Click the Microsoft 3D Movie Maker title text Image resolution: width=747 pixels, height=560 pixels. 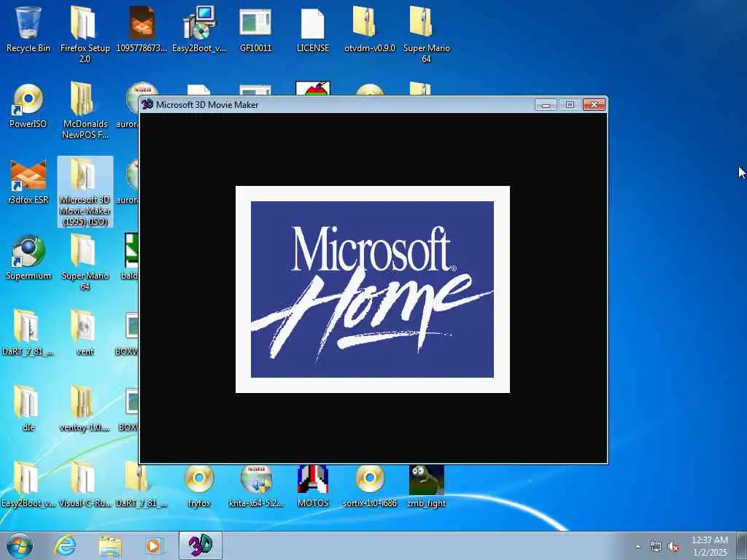pyautogui.click(x=206, y=105)
